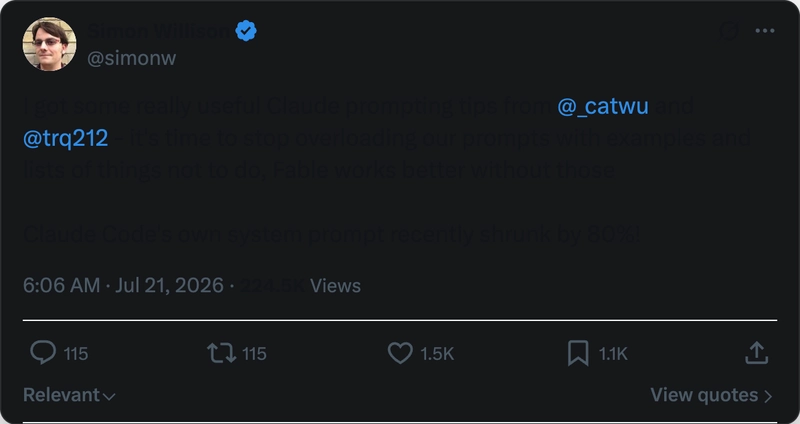This screenshot has height=424, width=800.
Task: Click the chevron next to View quotes
Action: (768, 396)
